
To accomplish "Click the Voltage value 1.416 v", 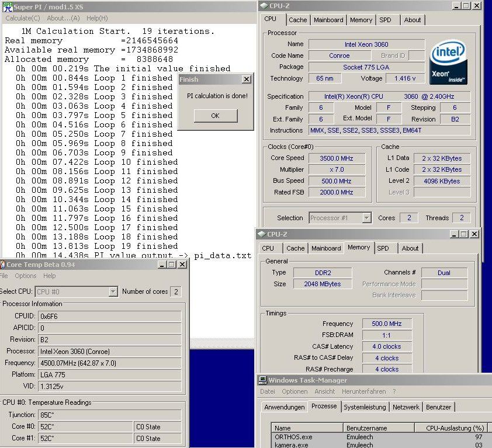I will point(405,78).
